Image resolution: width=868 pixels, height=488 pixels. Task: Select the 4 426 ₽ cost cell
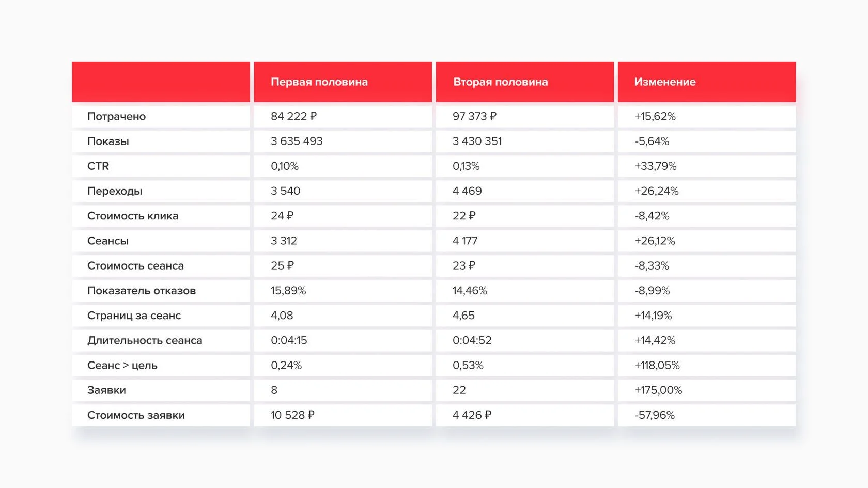click(472, 415)
